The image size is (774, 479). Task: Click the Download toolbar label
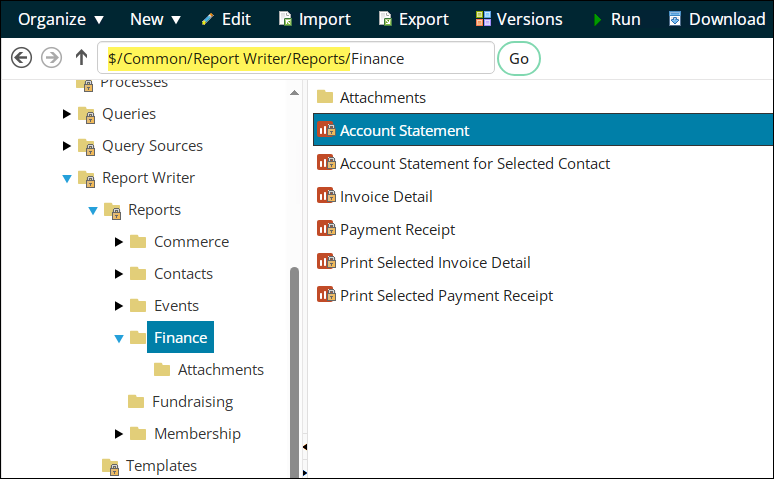pyautogui.click(x=727, y=20)
